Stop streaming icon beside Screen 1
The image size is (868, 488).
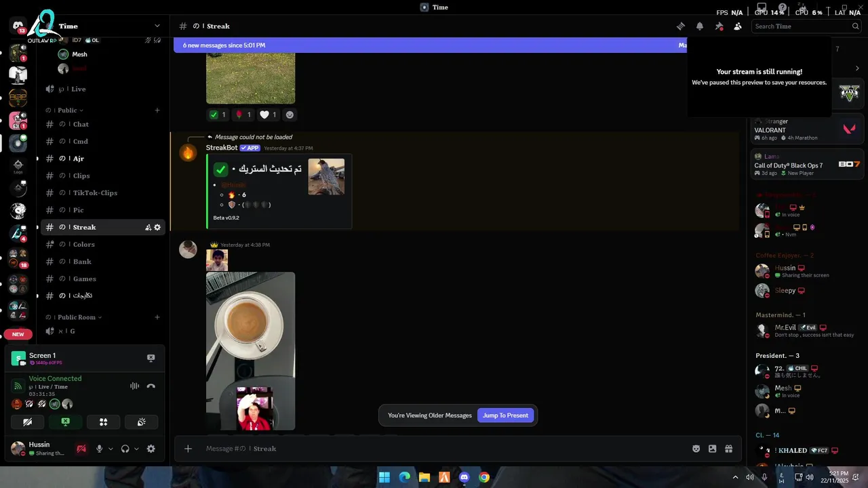point(151,358)
